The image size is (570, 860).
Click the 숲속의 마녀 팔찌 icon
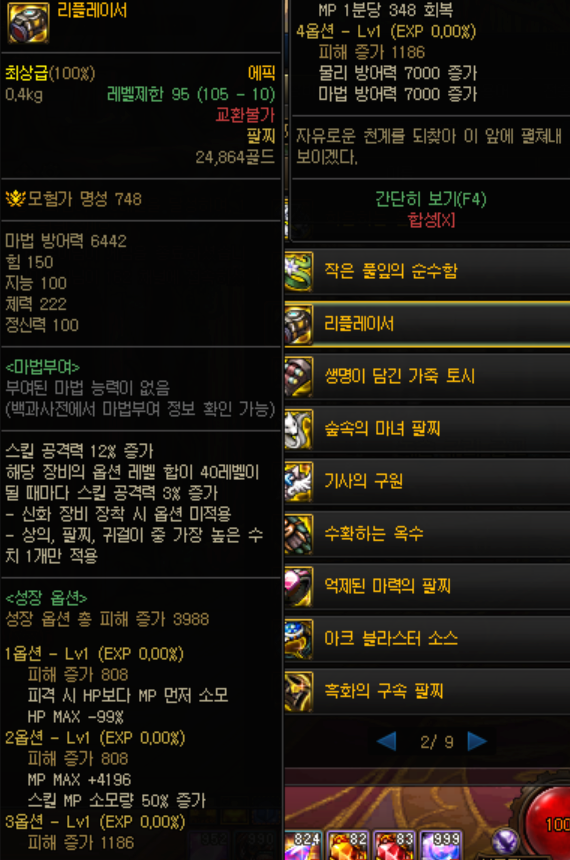pyautogui.click(x=299, y=429)
